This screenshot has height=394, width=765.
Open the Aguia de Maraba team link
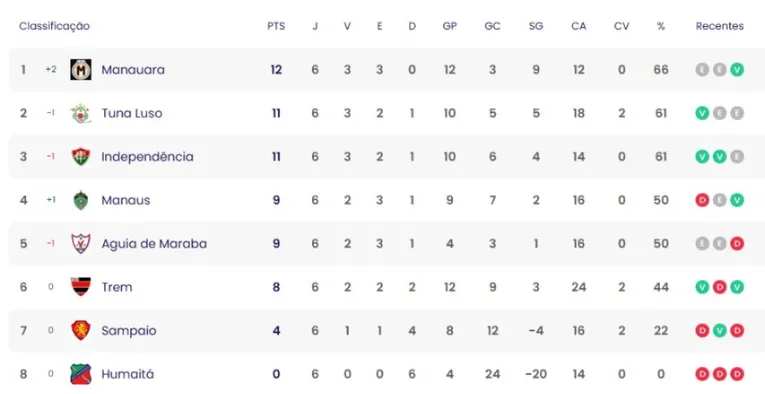pos(154,243)
